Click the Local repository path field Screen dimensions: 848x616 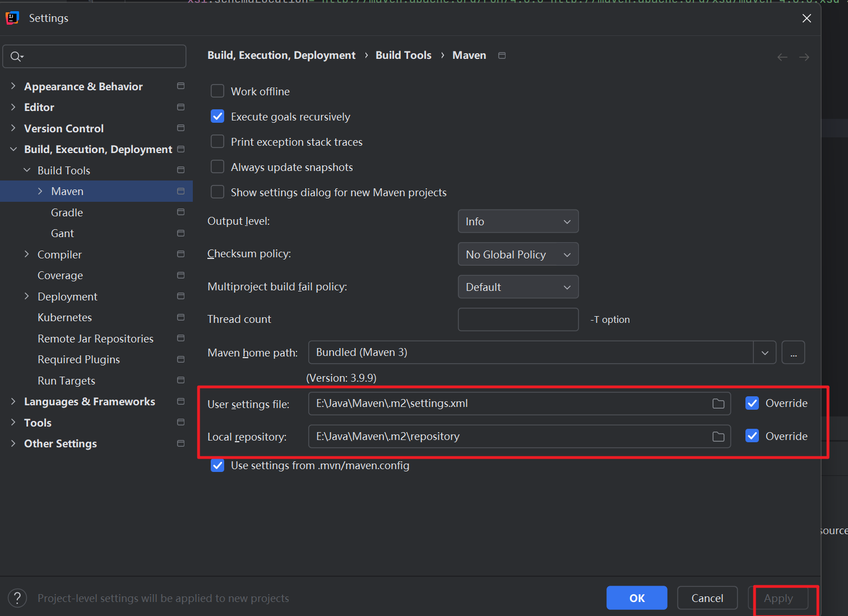point(520,437)
